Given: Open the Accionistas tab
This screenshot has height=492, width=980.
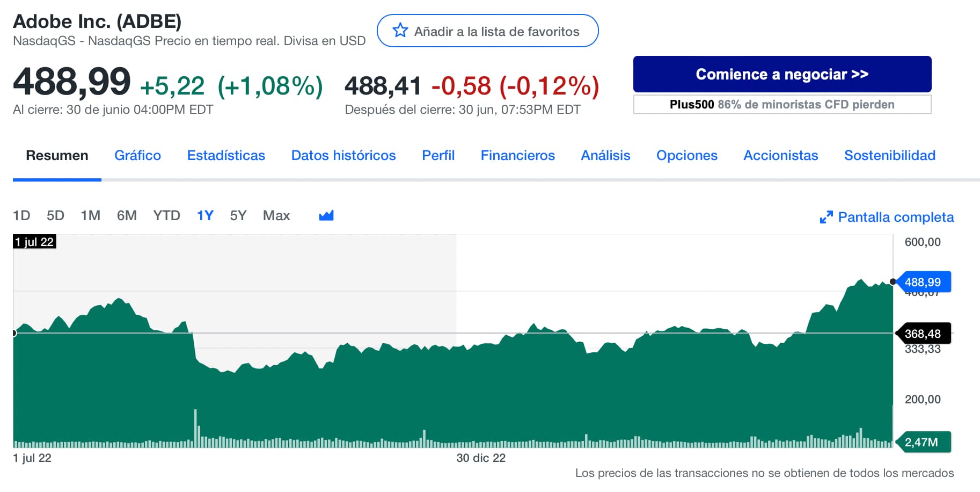Looking at the screenshot, I should [x=780, y=155].
